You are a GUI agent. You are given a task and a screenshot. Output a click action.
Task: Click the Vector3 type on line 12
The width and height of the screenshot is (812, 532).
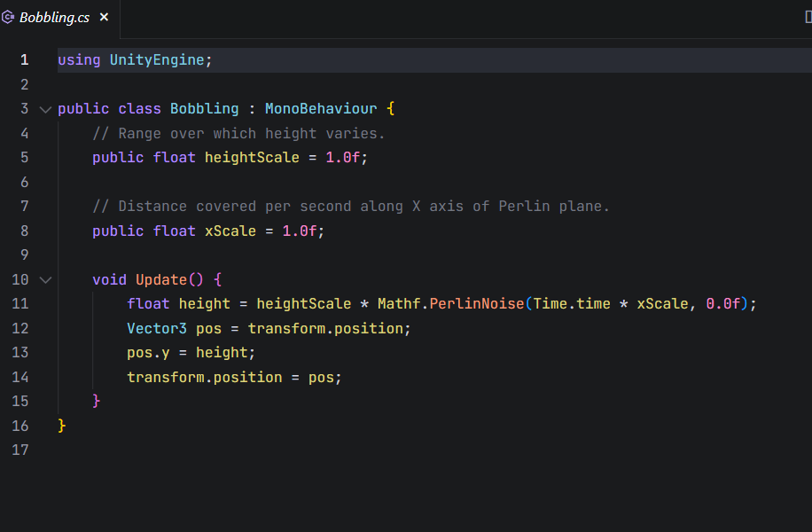pos(157,328)
